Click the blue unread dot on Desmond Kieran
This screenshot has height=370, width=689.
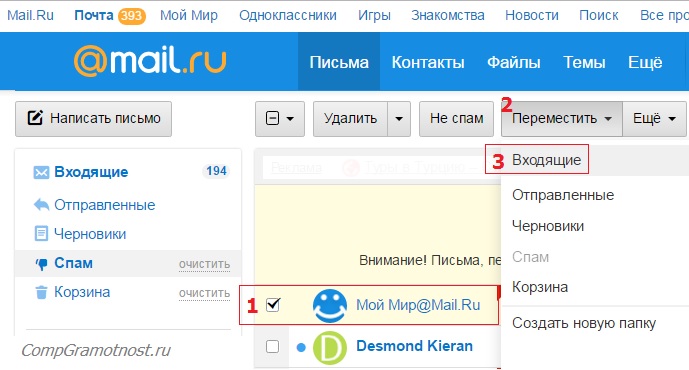301,348
